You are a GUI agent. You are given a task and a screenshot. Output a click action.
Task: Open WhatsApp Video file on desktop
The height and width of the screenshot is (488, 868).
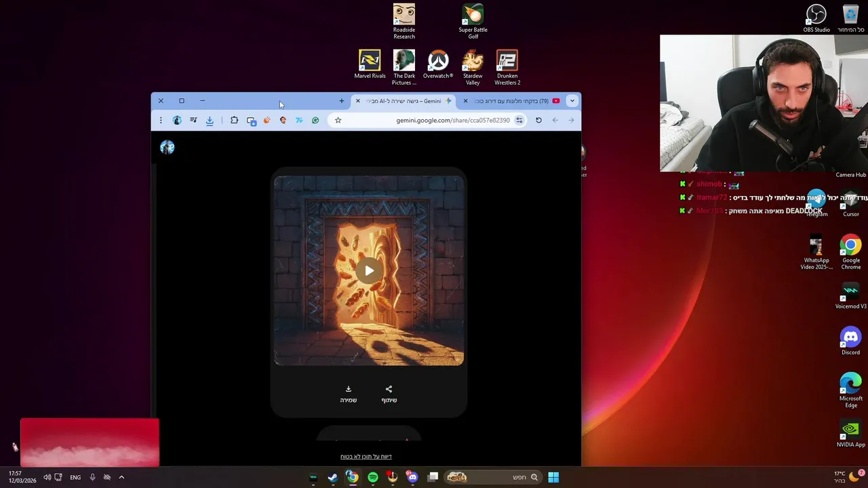(x=816, y=253)
